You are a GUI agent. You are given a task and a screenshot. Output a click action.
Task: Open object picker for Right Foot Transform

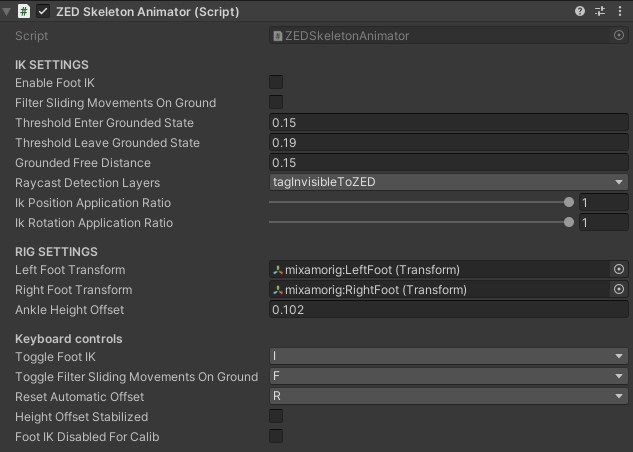click(x=619, y=290)
